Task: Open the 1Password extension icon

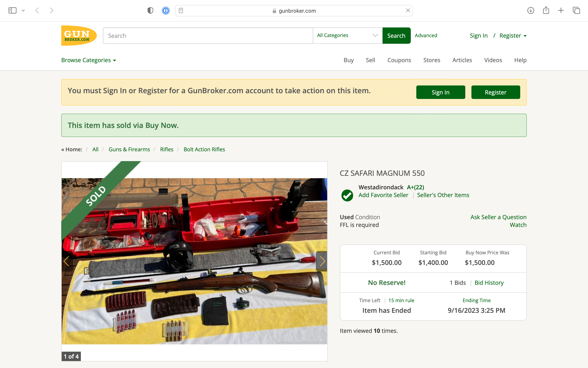Action: 166,10
